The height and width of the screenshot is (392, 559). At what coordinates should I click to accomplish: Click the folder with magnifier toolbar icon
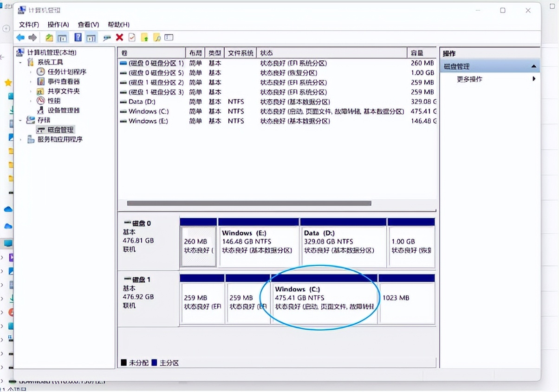[157, 38]
